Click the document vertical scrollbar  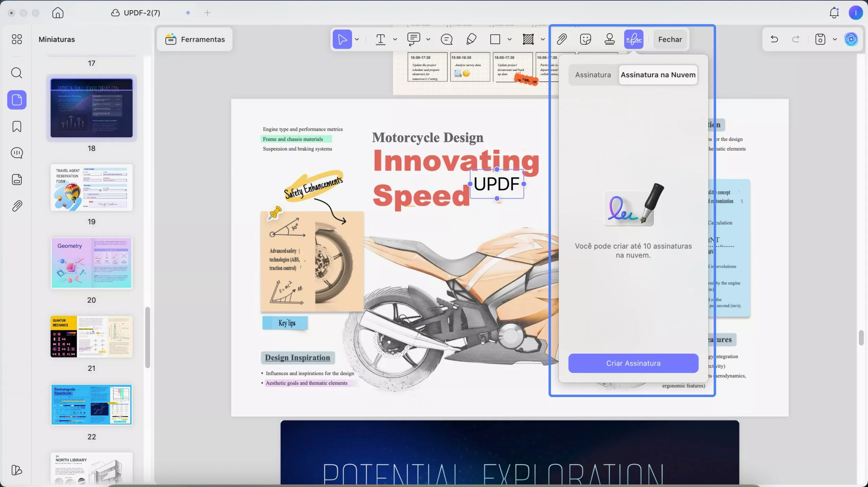861,337
